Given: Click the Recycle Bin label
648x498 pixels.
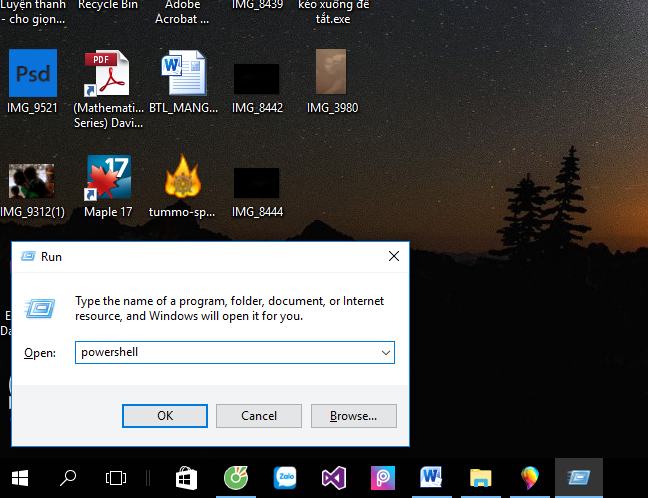Looking at the screenshot, I should tap(108, 5).
